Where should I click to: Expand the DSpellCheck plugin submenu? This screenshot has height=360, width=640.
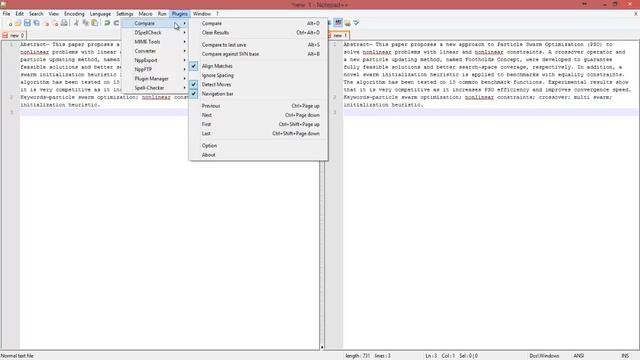[155, 33]
